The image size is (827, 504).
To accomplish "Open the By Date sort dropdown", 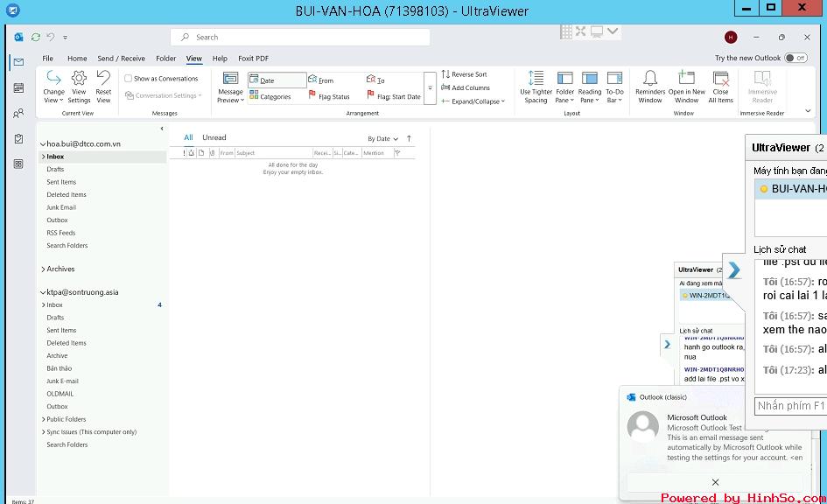I will coord(383,138).
